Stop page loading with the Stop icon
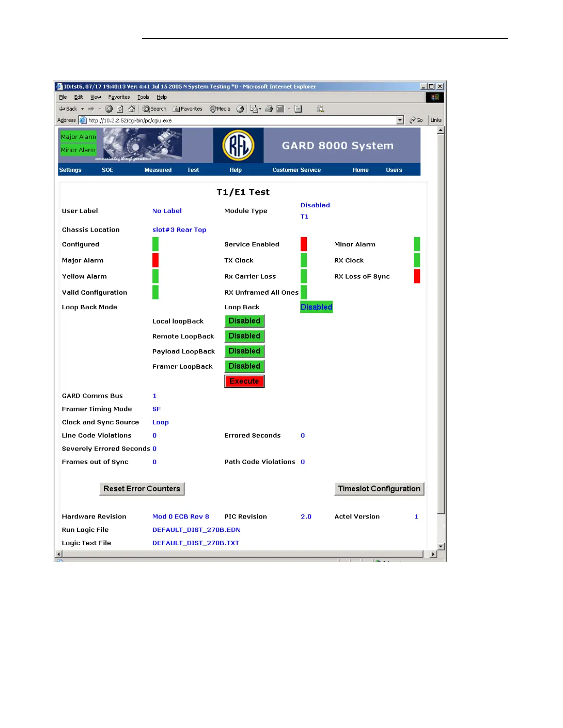 click(x=109, y=109)
